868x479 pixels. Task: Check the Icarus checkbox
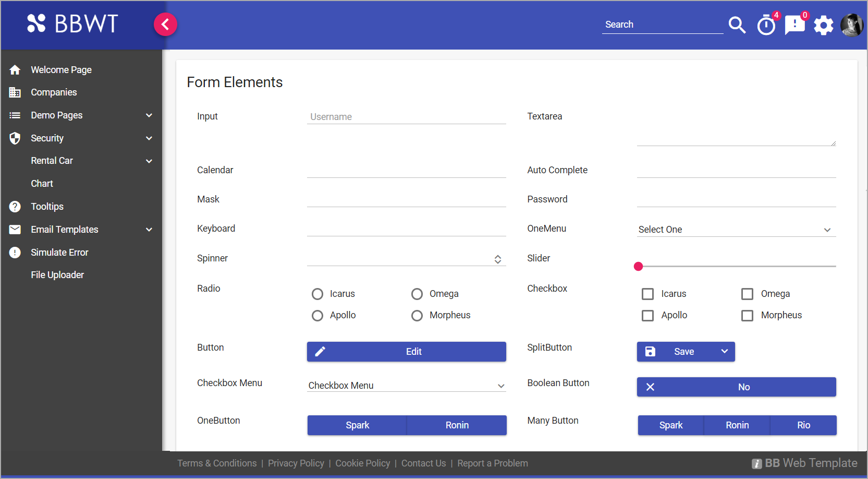(x=647, y=294)
